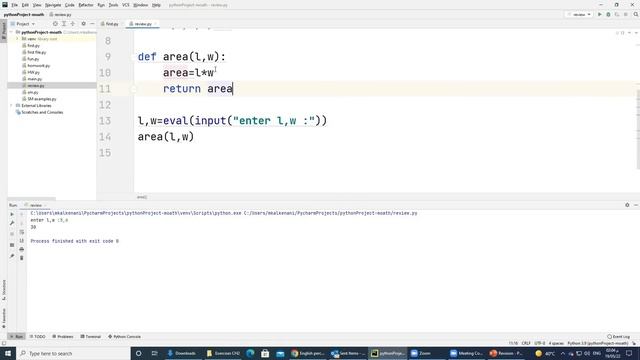The height and width of the screenshot is (360, 640).
Task: Open the Edit menu
Action: pyautogui.click(x=25, y=5)
